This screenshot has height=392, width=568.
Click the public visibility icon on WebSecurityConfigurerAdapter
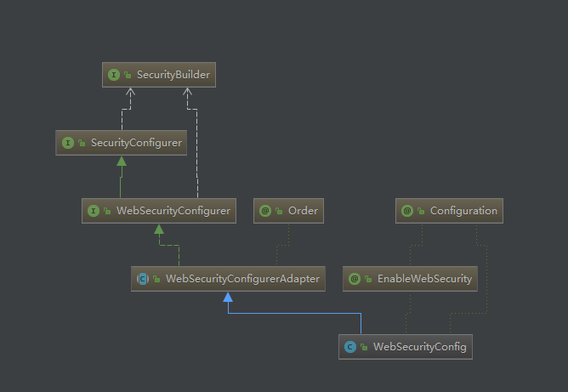tap(156, 279)
